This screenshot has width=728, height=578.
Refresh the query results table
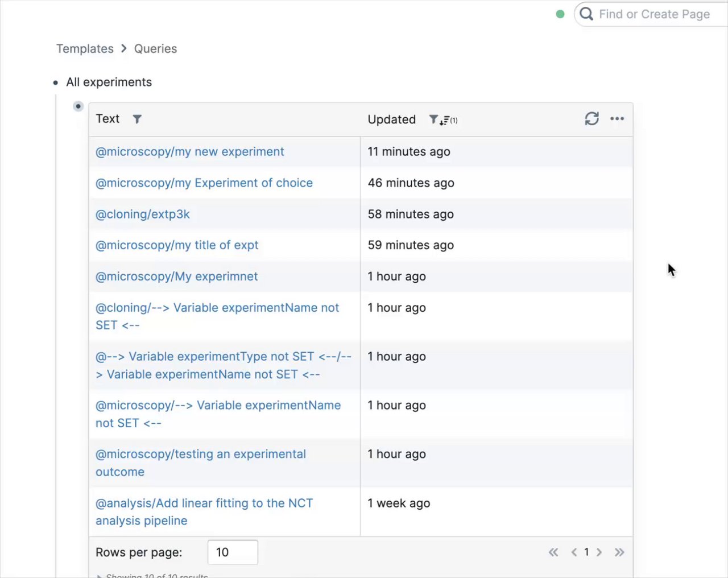click(591, 118)
